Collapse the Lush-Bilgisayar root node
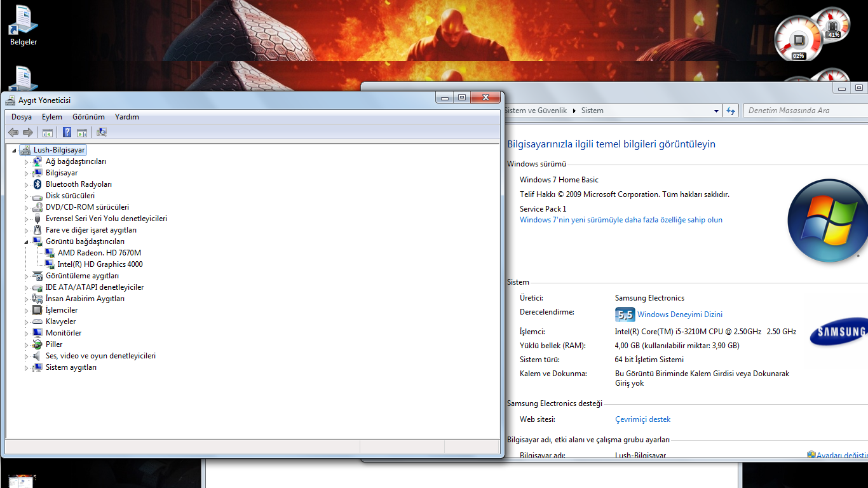This screenshot has width=868, height=488. 14,151
